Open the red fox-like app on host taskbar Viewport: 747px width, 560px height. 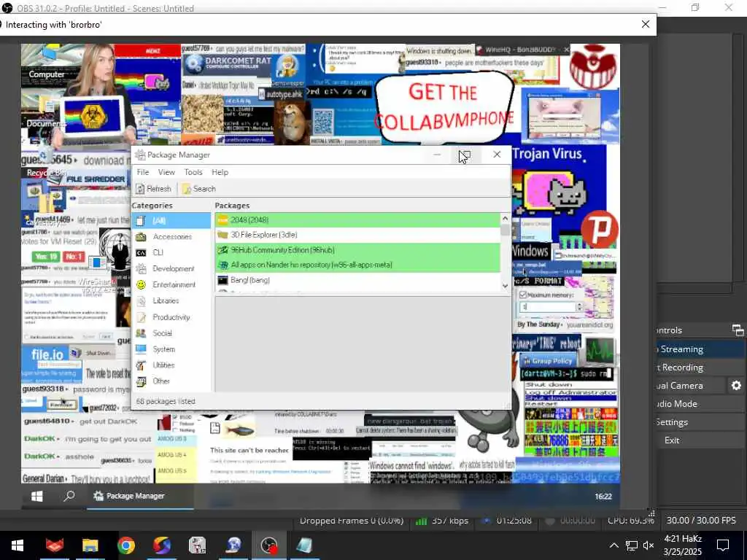[x=54, y=545]
